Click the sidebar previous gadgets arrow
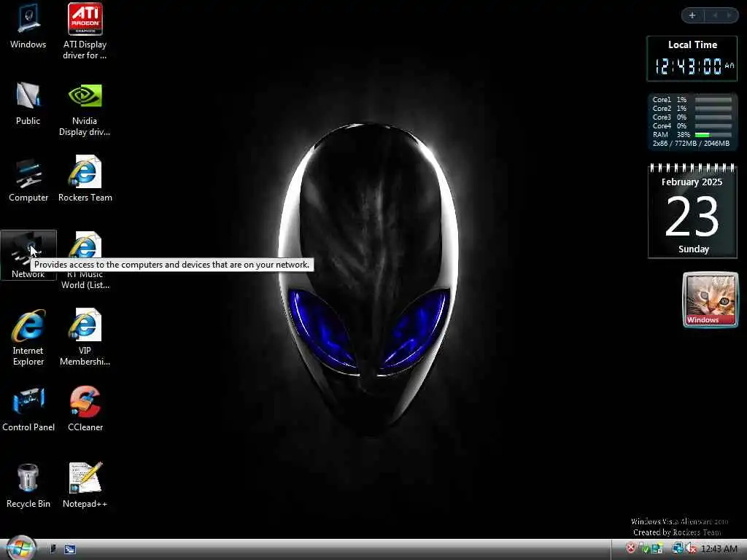The height and width of the screenshot is (560, 747). point(715,15)
